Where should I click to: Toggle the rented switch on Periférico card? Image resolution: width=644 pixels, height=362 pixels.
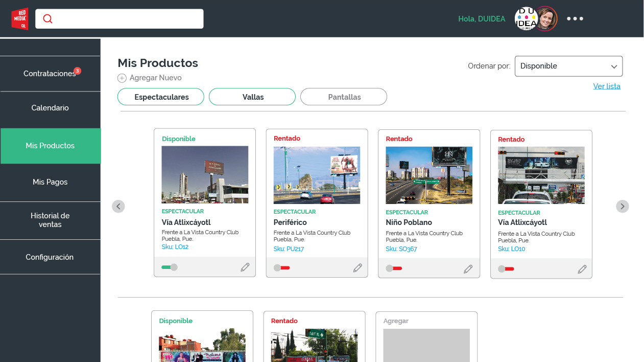[x=281, y=268]
